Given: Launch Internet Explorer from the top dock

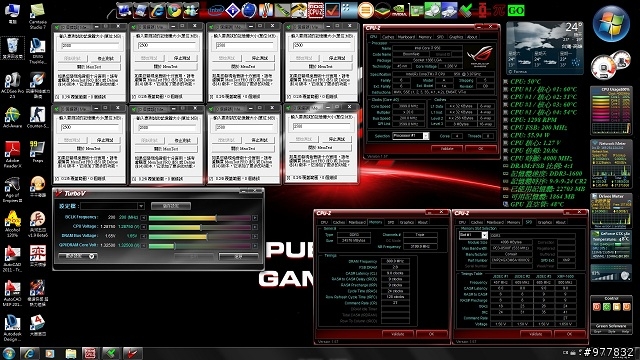Looking at the screenshot, I should click(x=157, y=11).
